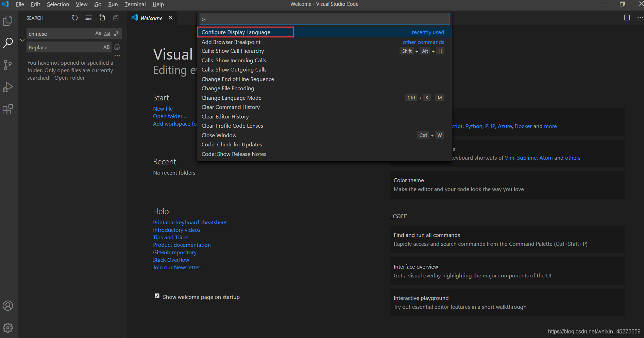Open Tips and Tricks link
The height and width of the screenshot is (338, 644).
pos(171,237)
